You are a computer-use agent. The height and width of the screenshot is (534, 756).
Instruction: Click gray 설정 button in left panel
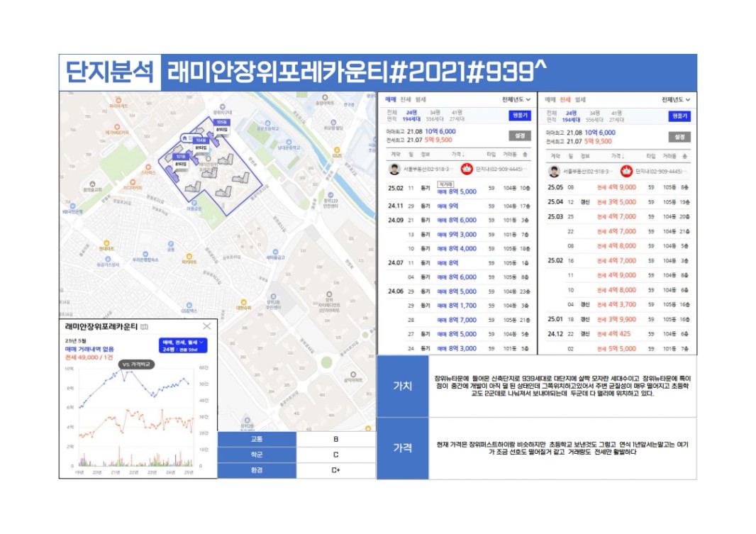click(520, 136)
